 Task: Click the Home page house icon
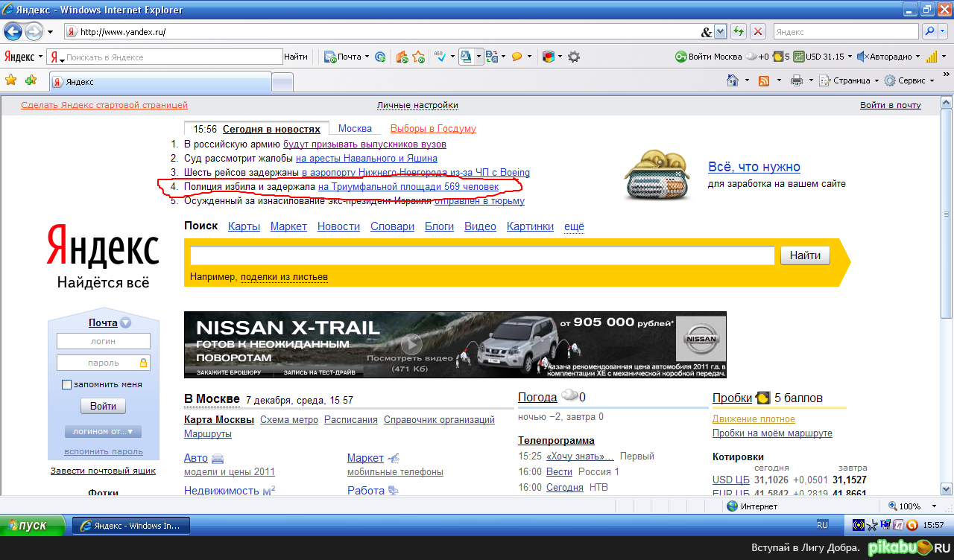coord(733,80)
